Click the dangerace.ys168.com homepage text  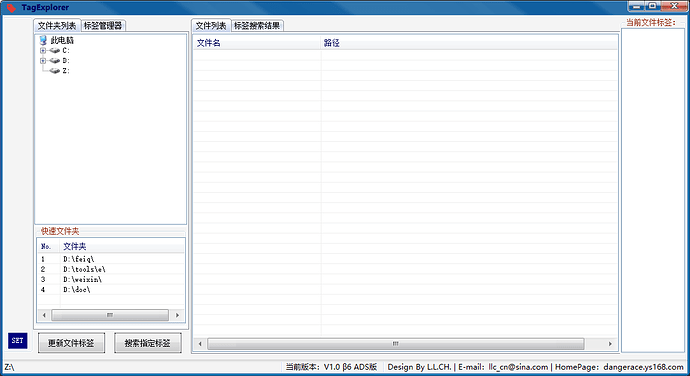click(x=643, y=367)
